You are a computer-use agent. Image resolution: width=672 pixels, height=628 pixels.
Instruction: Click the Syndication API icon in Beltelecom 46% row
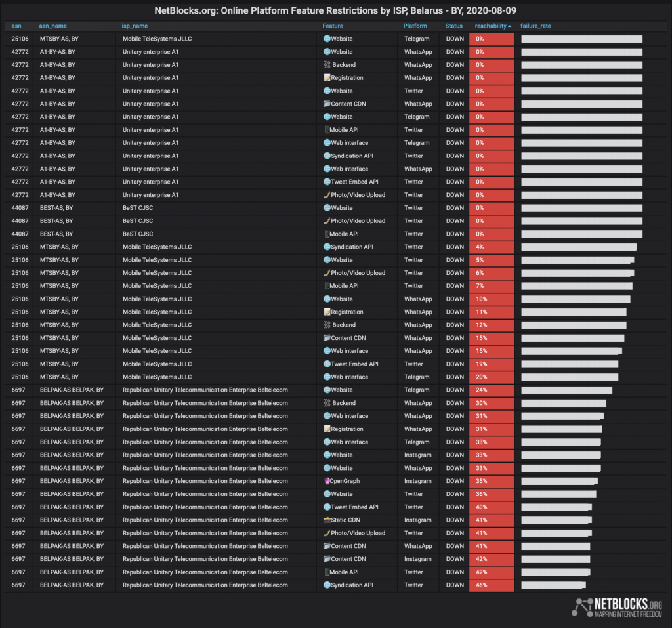pyautogui.click(x=327, y=585)
